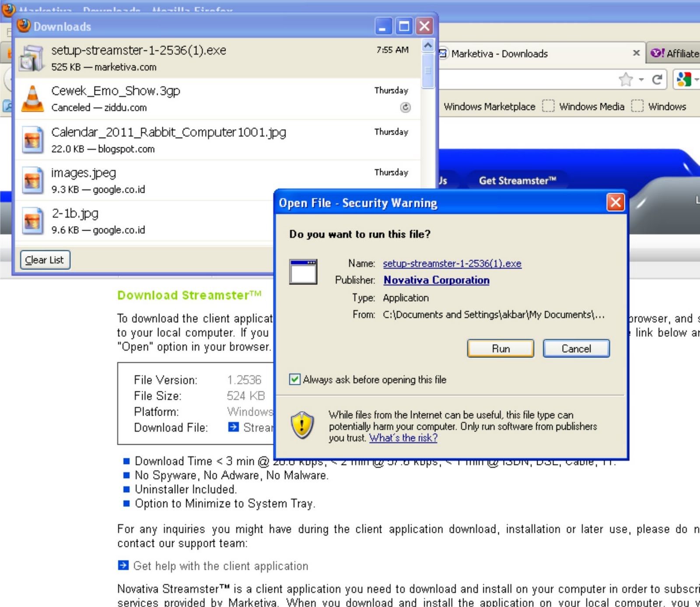Click the application icon in Security Warning dialog

click(303, 272)
